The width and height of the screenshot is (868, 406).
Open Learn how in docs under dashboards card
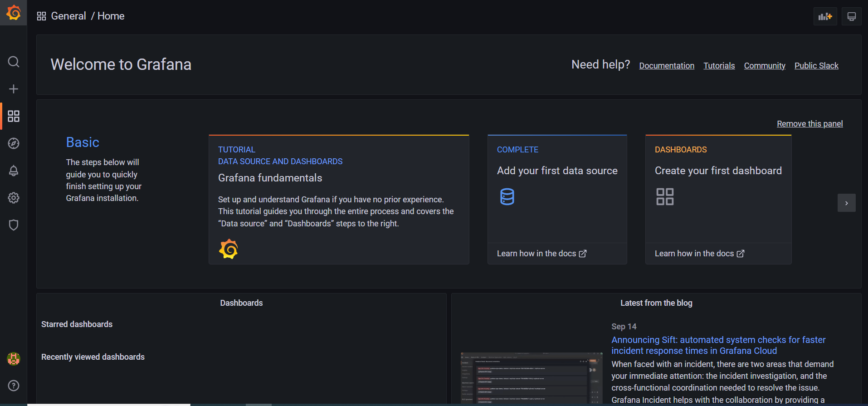pyautogui.click(x=700, y=254)
